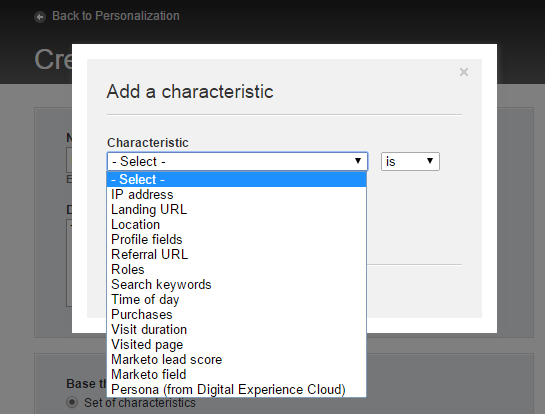545x414 pixels.
Task: Select the Set of characteristics radio button
Action: coord(72,403)
